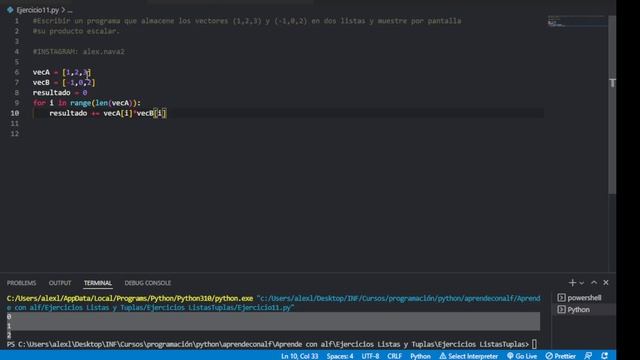Switch to the OUTPUT tab

60,283
